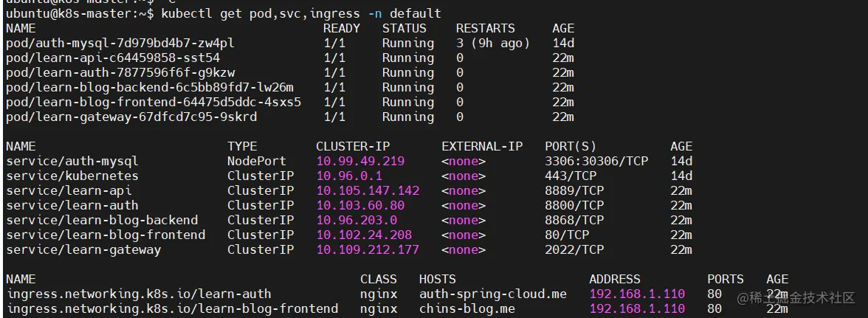This screenshot has width=868, height=318.
Task: Click the ingress.networking.k8s.io/learn-blog-frontend entry
Action: 171,308
